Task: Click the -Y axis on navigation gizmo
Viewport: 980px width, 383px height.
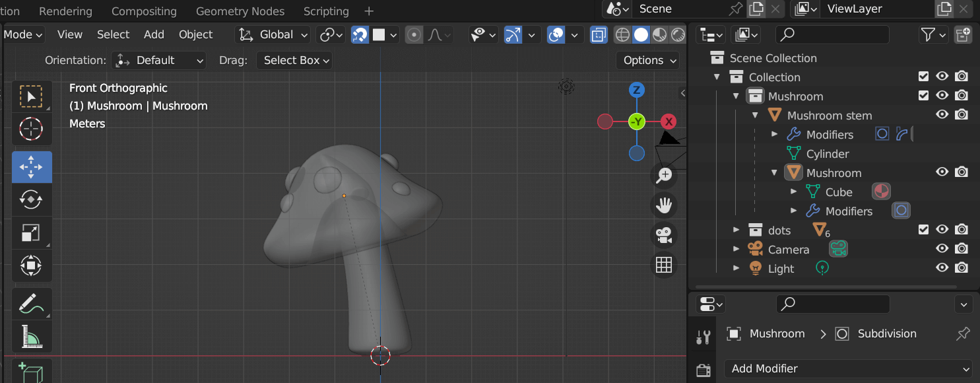Action: point(636,122)
